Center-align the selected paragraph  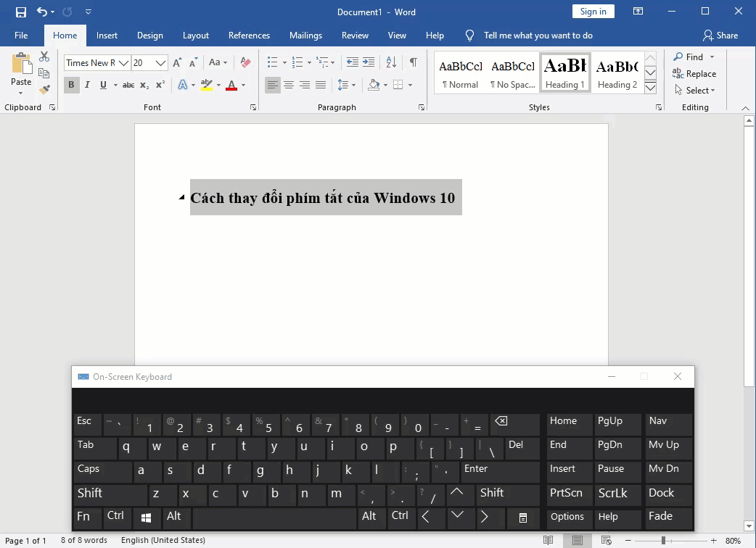click(x=289, y=85)
